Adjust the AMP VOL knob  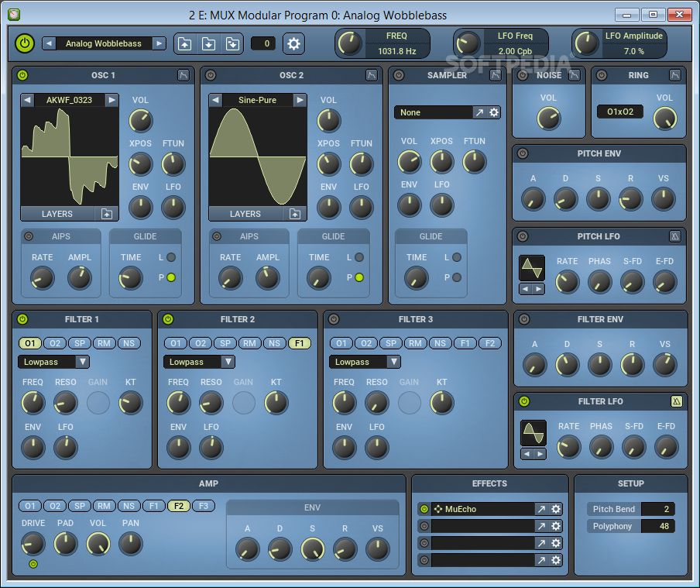[x=98, y=544]
